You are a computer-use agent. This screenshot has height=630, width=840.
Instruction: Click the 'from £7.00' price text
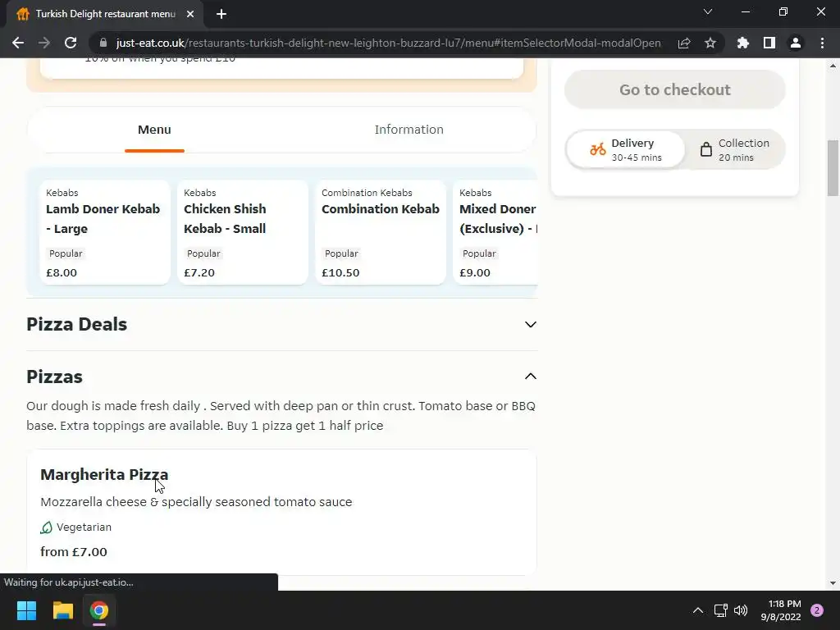pos(74,552)
